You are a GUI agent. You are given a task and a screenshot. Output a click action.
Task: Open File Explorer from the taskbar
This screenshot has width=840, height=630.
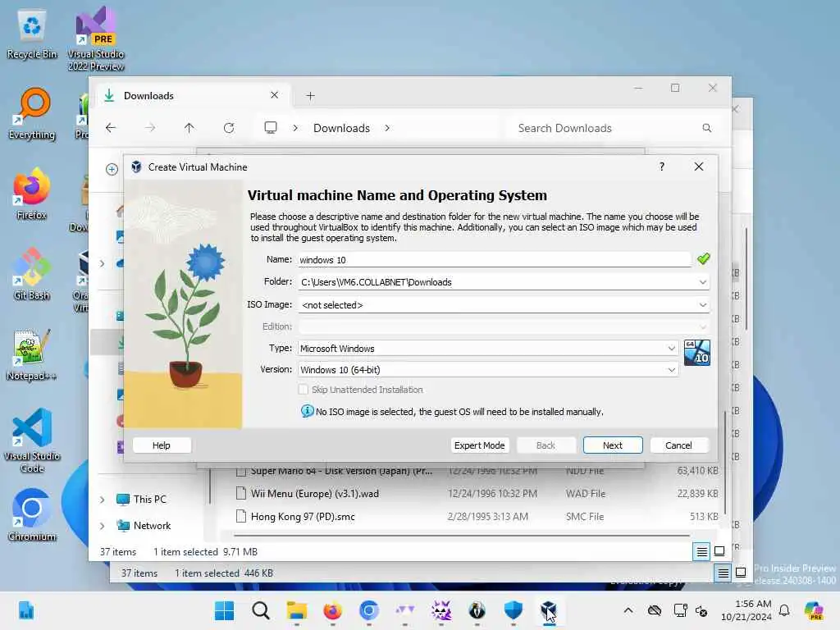[297, 610]
